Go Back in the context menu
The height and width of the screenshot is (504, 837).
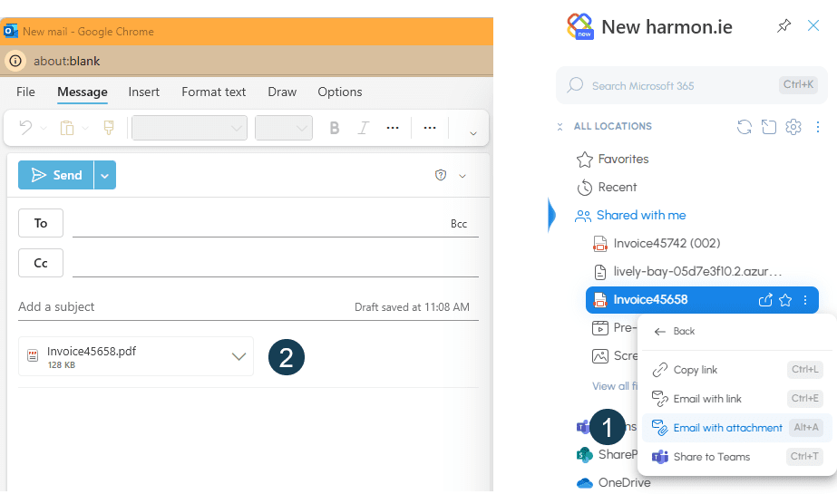674,331
